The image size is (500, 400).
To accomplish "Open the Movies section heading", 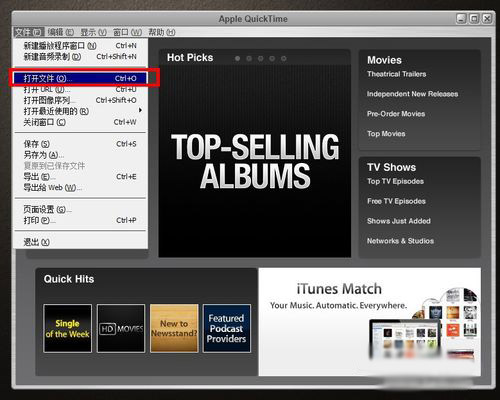I will pos(384,60).
